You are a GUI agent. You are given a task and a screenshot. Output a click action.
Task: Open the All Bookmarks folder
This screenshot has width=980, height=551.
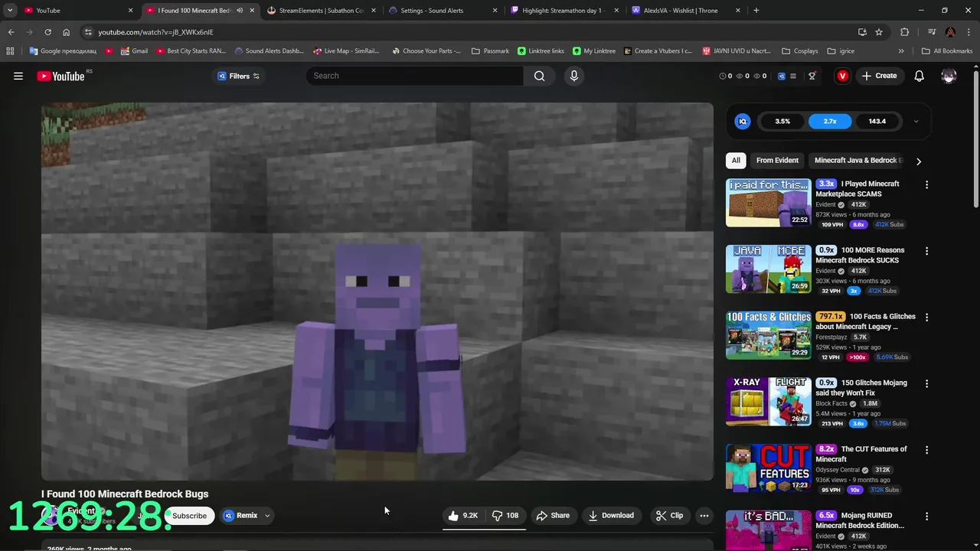click(x=947, y=51)
